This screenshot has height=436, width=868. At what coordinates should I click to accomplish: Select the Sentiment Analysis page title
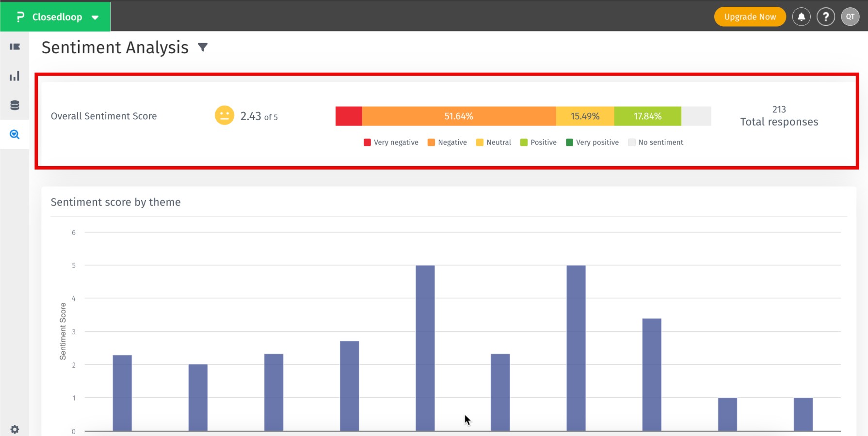115,47
